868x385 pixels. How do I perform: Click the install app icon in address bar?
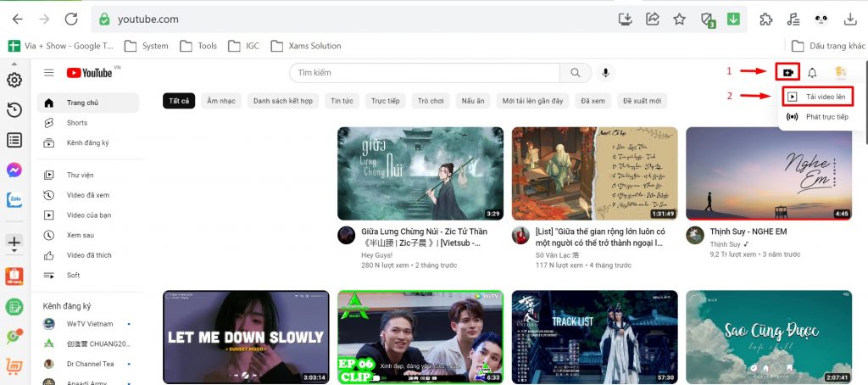[625, 20]
